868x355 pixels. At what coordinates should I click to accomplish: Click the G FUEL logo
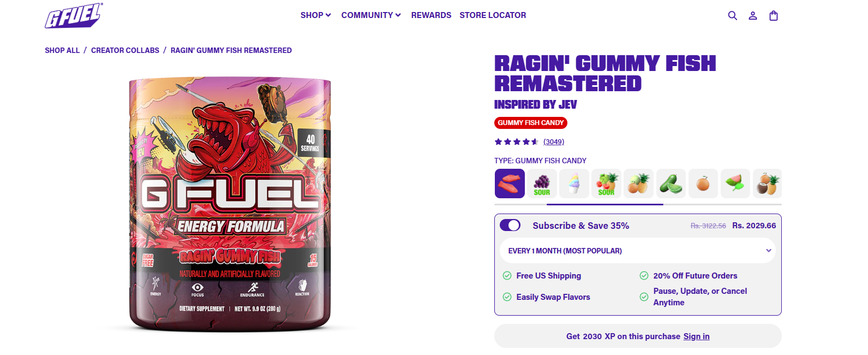[x=74, y=15]
